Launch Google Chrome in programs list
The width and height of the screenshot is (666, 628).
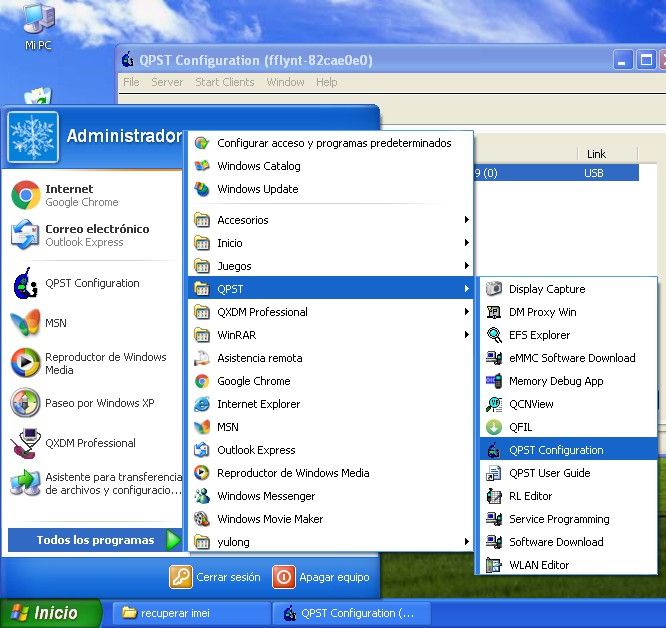pyautogui.click(x=330, y=381)
